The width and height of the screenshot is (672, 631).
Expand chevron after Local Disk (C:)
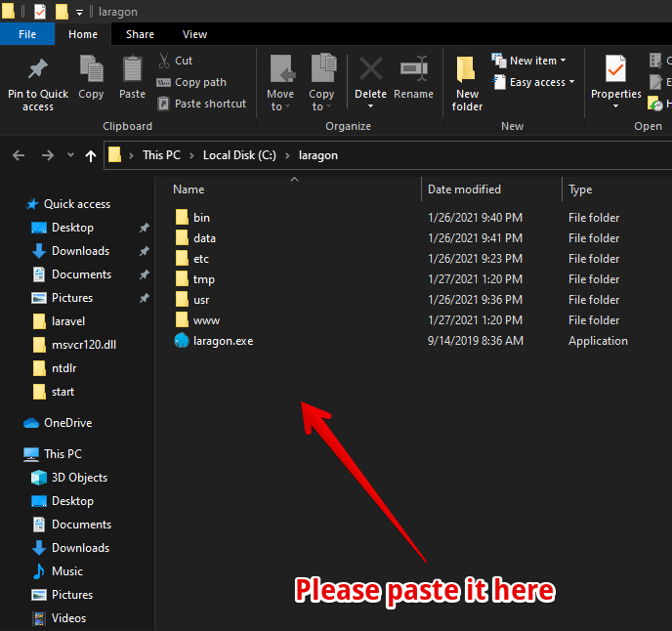coord(287,155)
